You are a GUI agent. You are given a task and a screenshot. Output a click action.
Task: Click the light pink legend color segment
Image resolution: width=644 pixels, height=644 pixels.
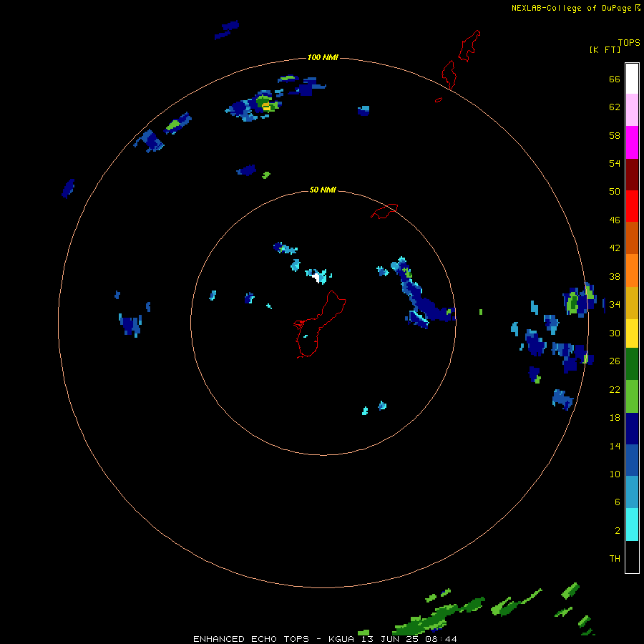[632, 110]
